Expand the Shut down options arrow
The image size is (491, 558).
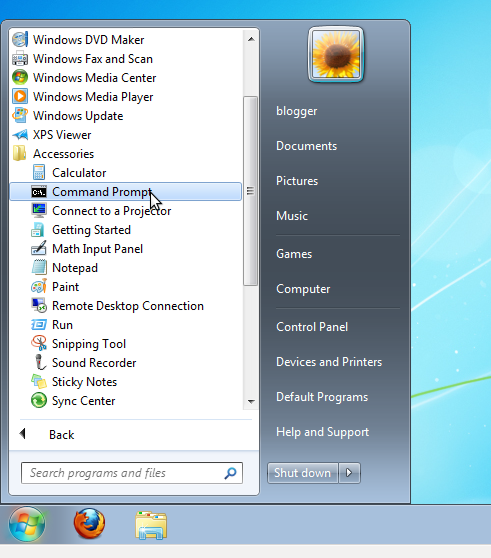pyautogui.click(x=349, y=473)
